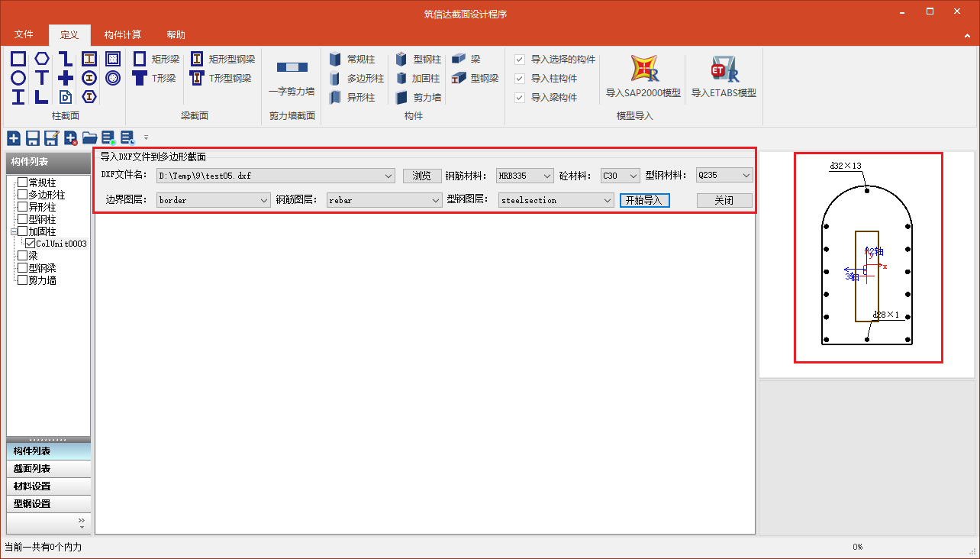980x559 pixels.
Task: Select the hexagon column section icon
Action: [x=42, y=59]
